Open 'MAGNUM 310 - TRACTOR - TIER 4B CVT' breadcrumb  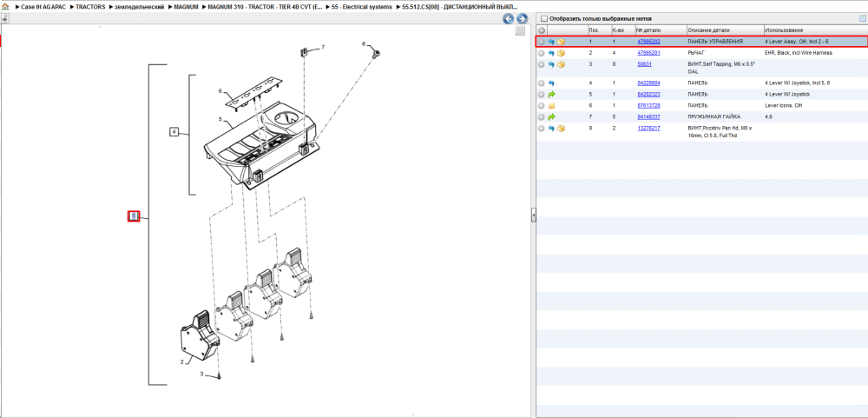click(265, 7)
